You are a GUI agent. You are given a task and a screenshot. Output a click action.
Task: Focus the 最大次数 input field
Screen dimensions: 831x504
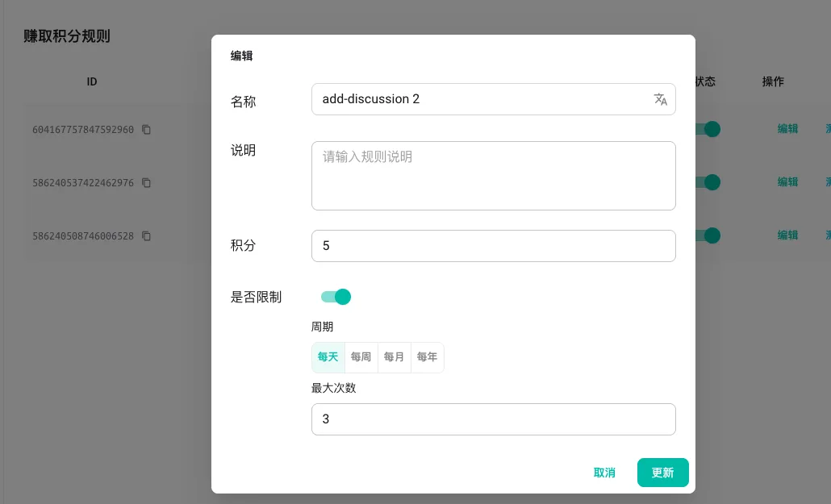(x=494, y=419)
